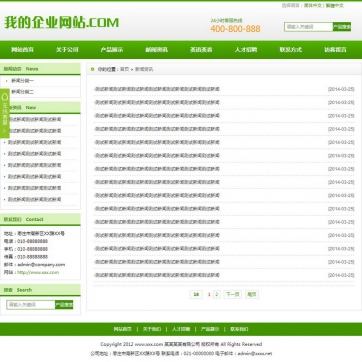Click 下一页 next page button

(232, 294)
